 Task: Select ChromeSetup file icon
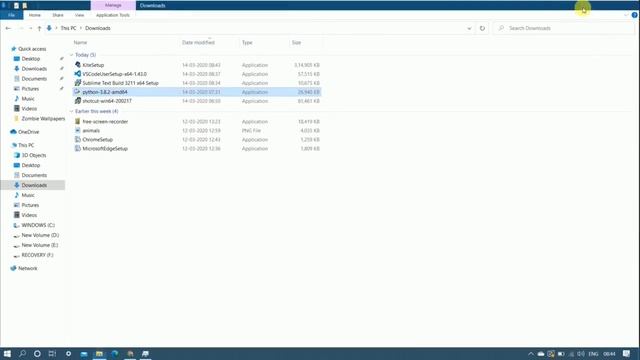[x=78, y=140]
